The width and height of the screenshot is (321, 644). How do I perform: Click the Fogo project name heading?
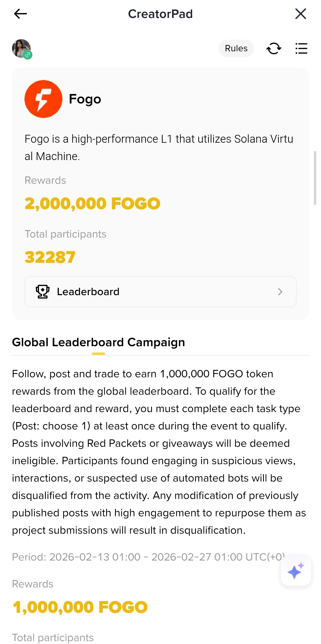click(x=85, y=99)
